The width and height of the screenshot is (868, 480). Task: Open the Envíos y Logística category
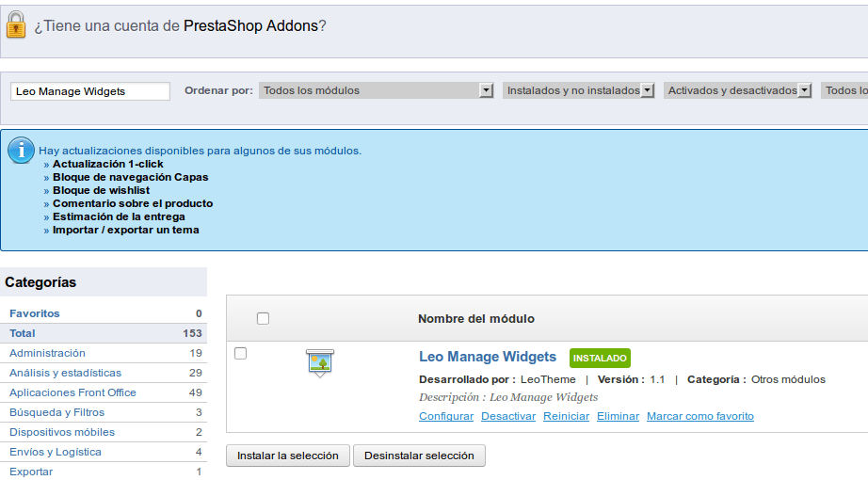[x=56, y=453]
